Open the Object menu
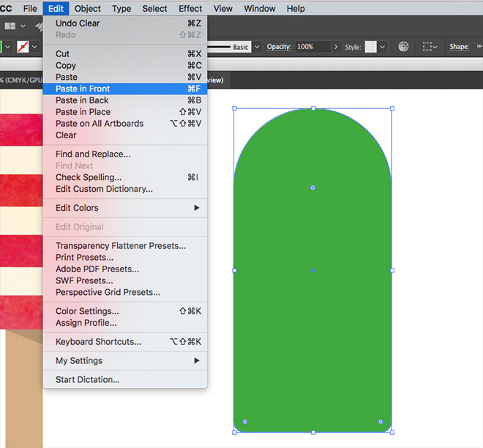Viewport: 483px width, 448px height. click(x=88, y=9)
